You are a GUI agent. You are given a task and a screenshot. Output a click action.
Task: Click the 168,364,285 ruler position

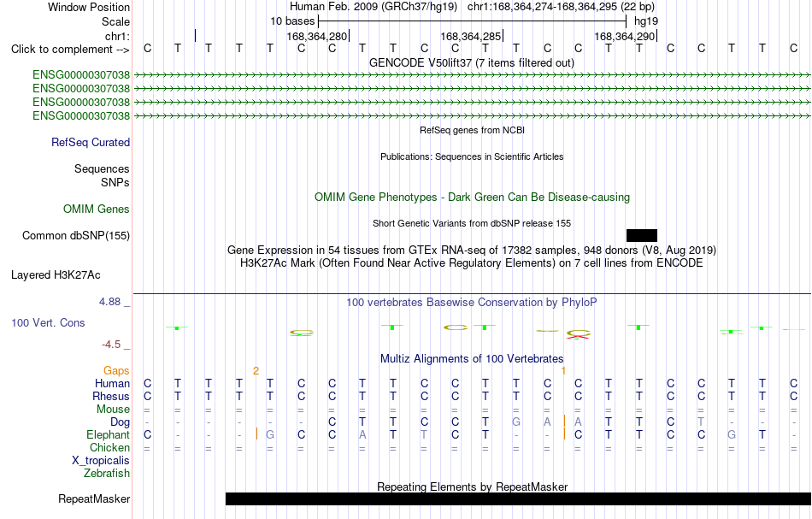point(471,36)
